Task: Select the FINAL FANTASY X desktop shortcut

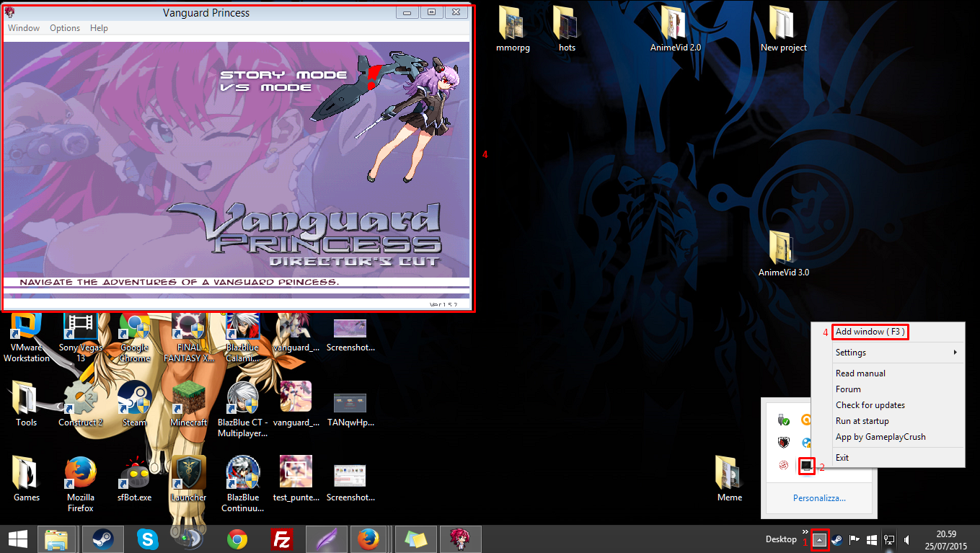Action: point(189,339)
